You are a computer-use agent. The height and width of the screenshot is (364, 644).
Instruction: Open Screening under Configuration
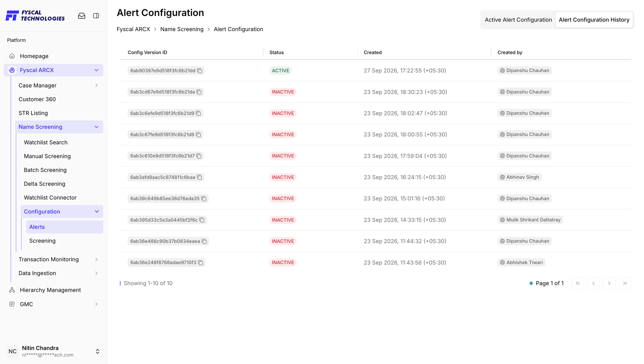coord(64,241)
